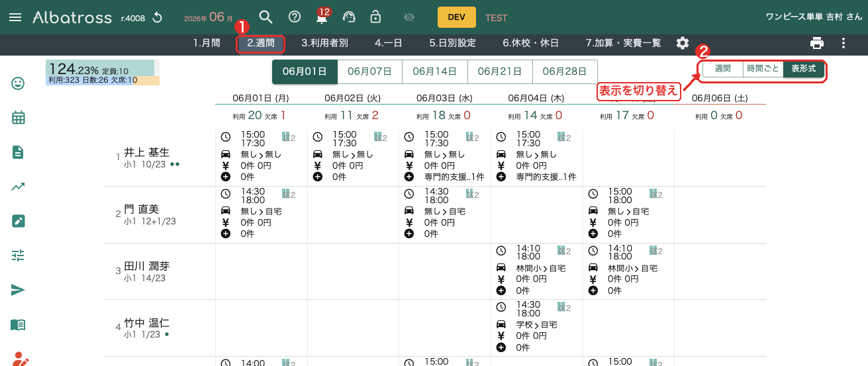Click the speedometer gauge icon
The width and height of the screenshot is (868, 366).
349,17
